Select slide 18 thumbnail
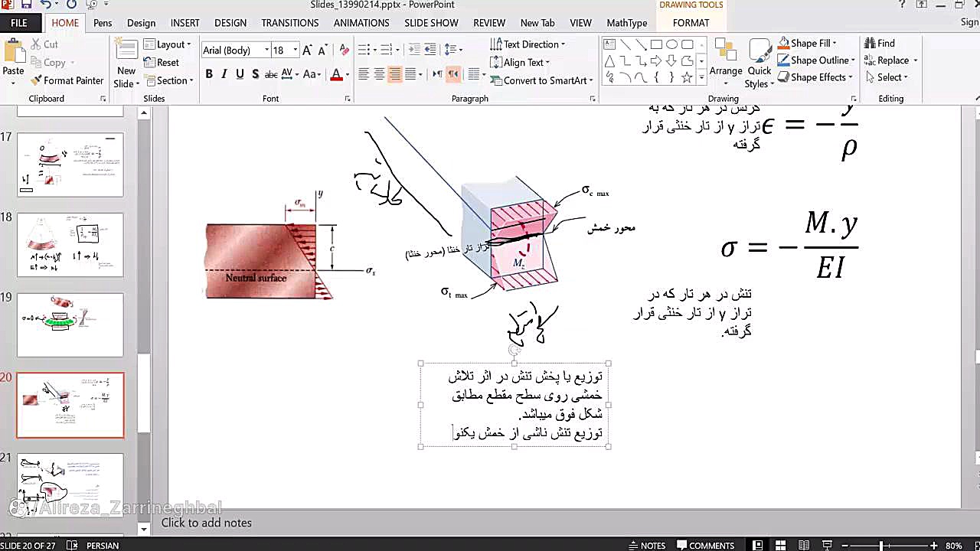Image resolution: width=980 pixels, height=551 pixels. point(70,245)
